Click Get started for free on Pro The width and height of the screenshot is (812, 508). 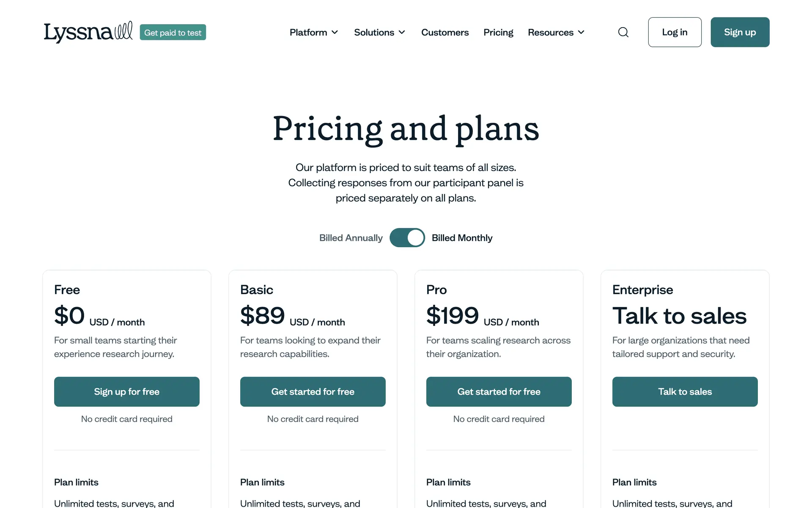click(499, 392)
